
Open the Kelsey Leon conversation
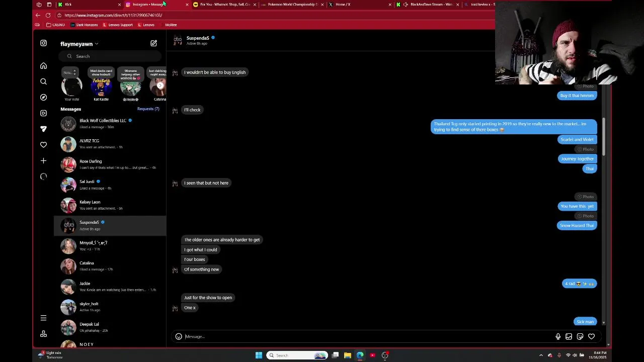click(x=110, y=205)
